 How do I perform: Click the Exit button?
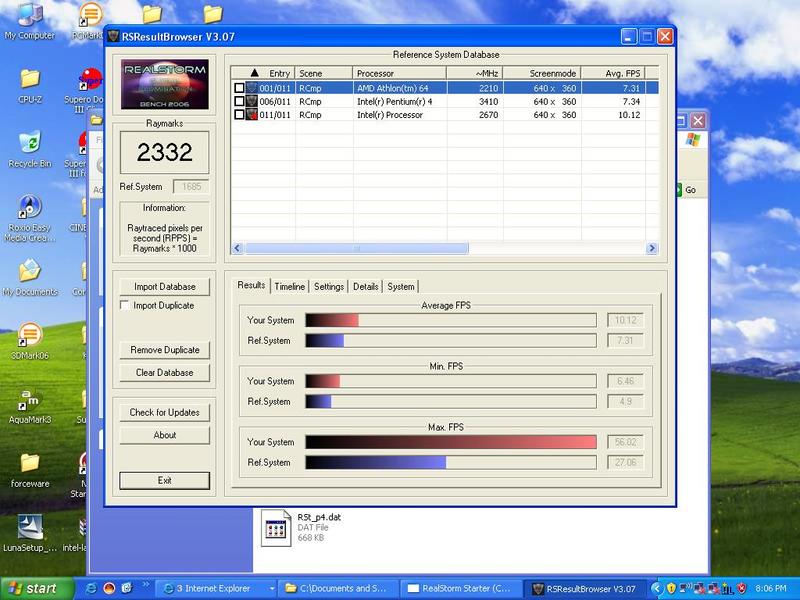coord(164,480)
